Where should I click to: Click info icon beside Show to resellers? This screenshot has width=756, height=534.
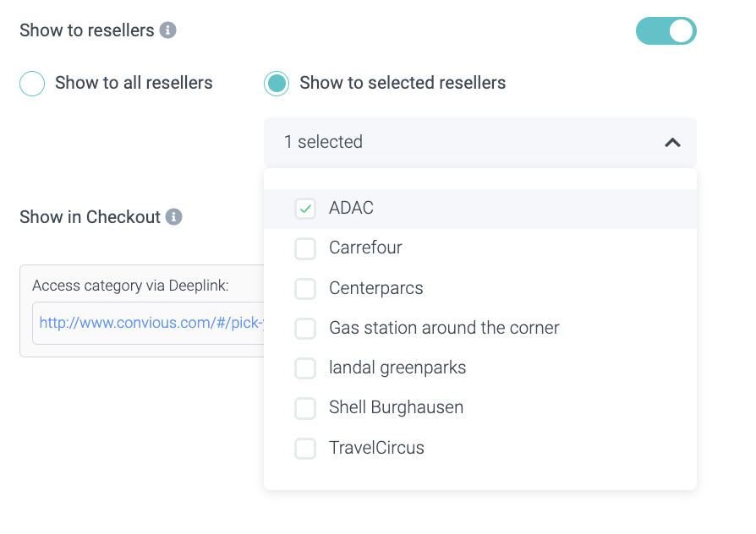click(x=168, y=30)
